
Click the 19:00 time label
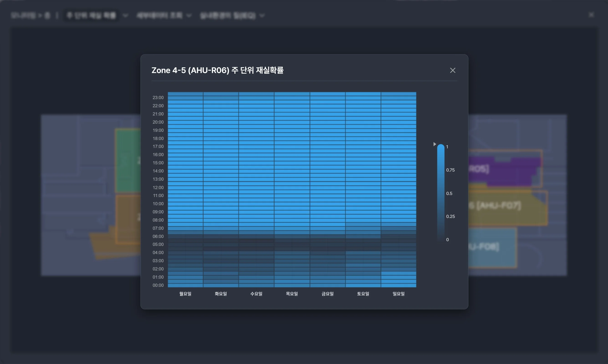point(158,130)
